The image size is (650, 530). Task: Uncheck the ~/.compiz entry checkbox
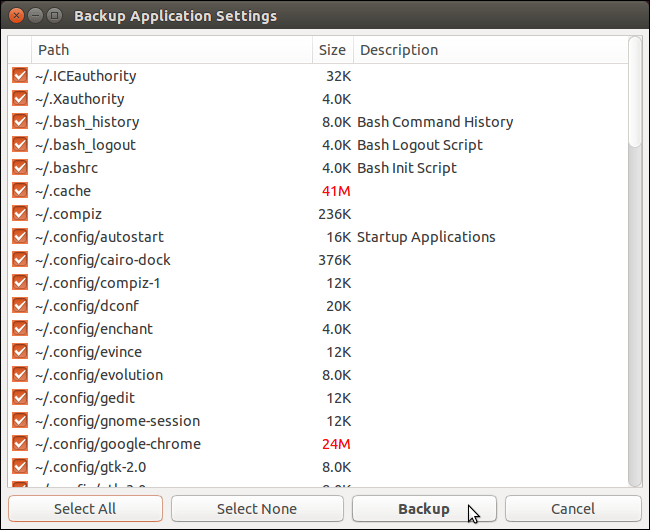coord(19,214)
